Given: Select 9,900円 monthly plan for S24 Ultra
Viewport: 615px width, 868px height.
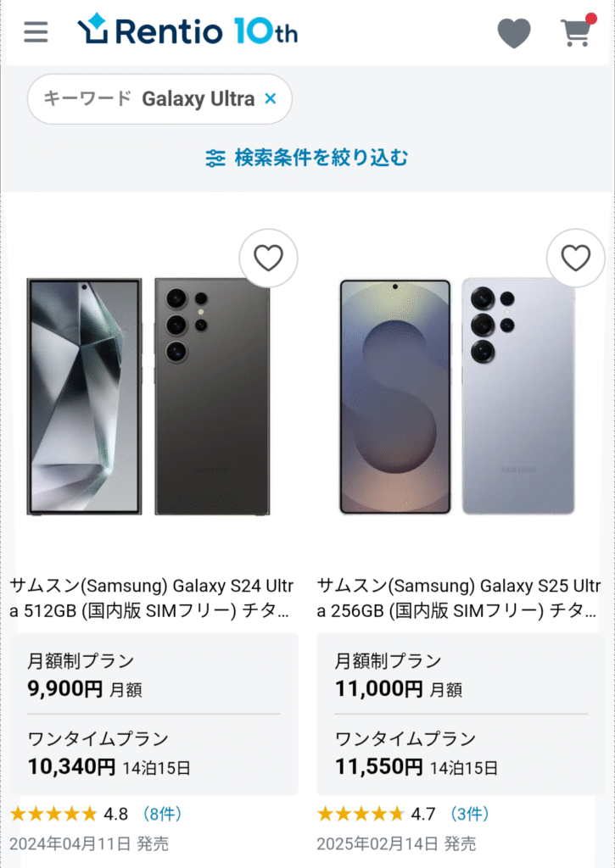Looking at the screenshot, I should tap(154, 676).
